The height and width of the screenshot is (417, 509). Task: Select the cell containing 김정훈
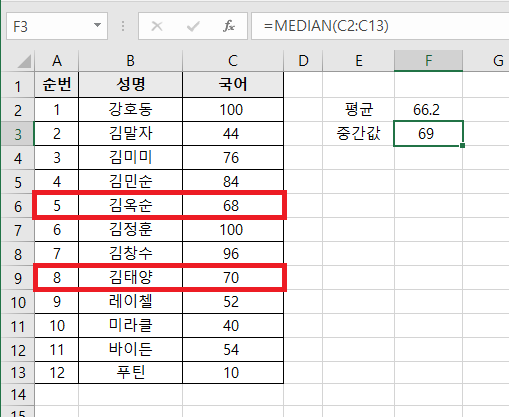pos(130,230)
